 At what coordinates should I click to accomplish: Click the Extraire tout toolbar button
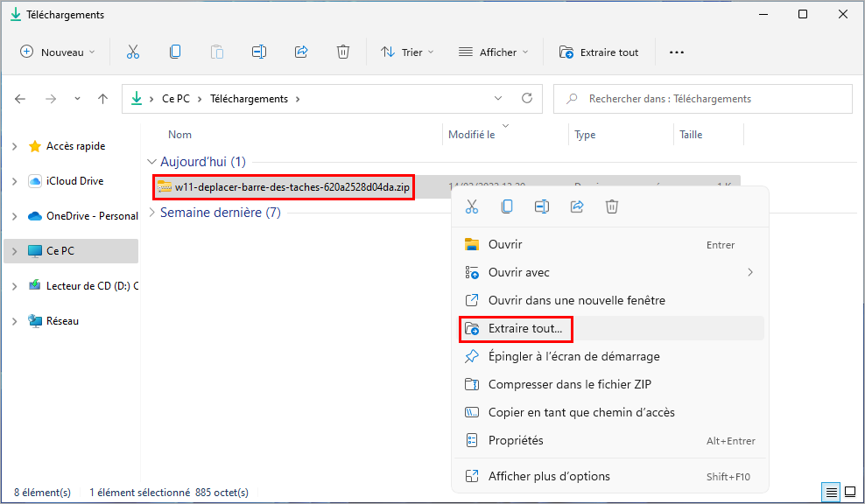[x=599, y=52]
